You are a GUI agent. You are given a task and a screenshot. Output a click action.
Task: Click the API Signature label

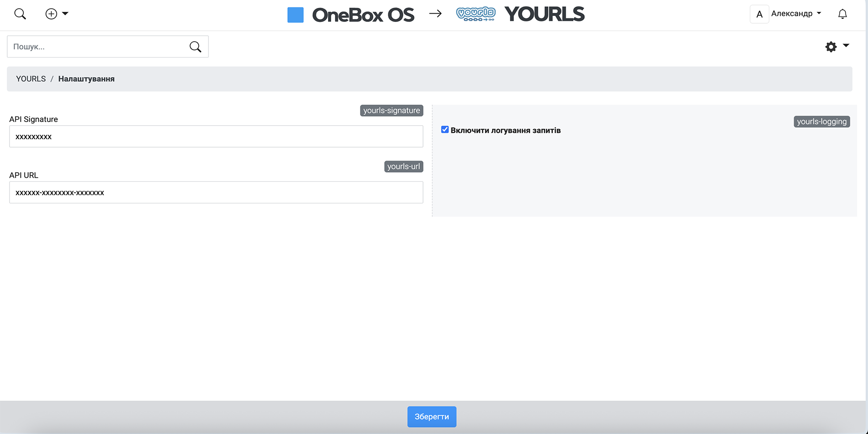34,119
